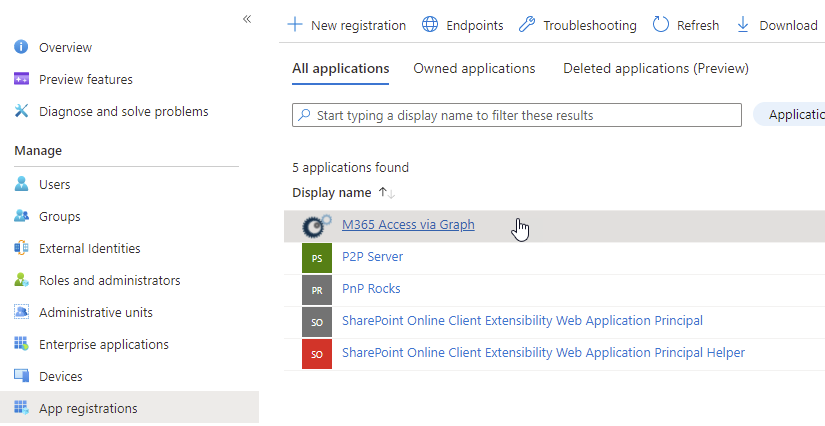Open Endpoints from the toolbar

point(463,25)
